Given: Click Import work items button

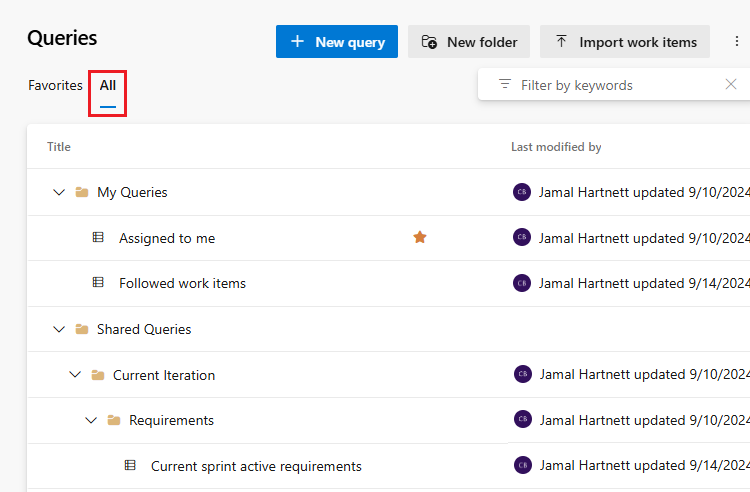Looking at the screenshot, I should [625, 42].
